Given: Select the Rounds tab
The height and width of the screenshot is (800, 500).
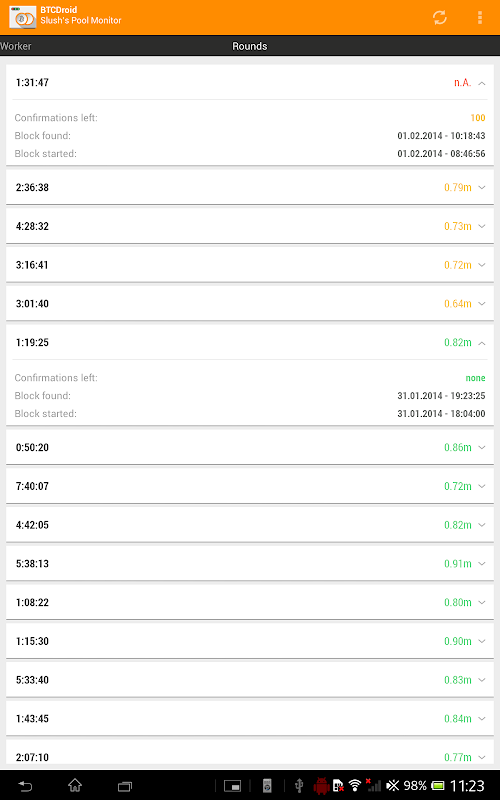Looking at the screenshot, I should pos(249,46).
